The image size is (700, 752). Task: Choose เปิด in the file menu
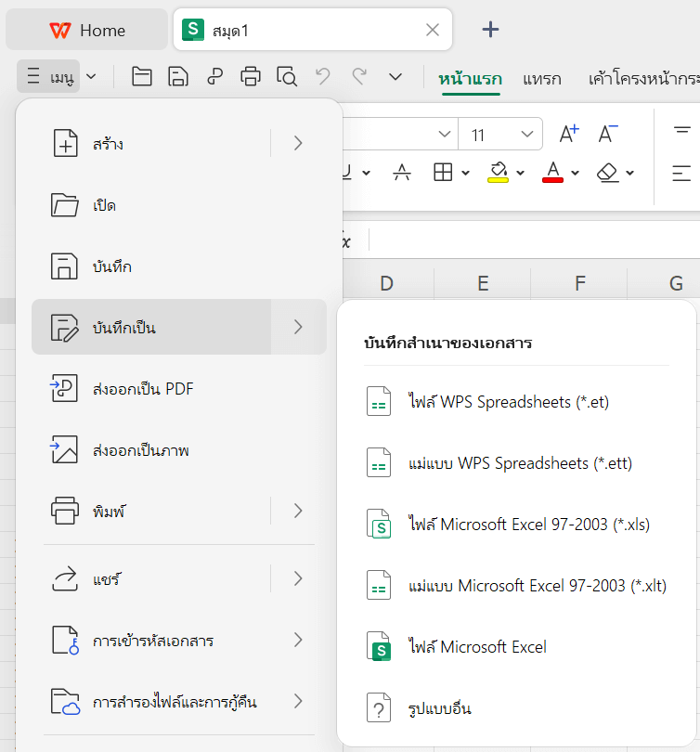(179, 205)
